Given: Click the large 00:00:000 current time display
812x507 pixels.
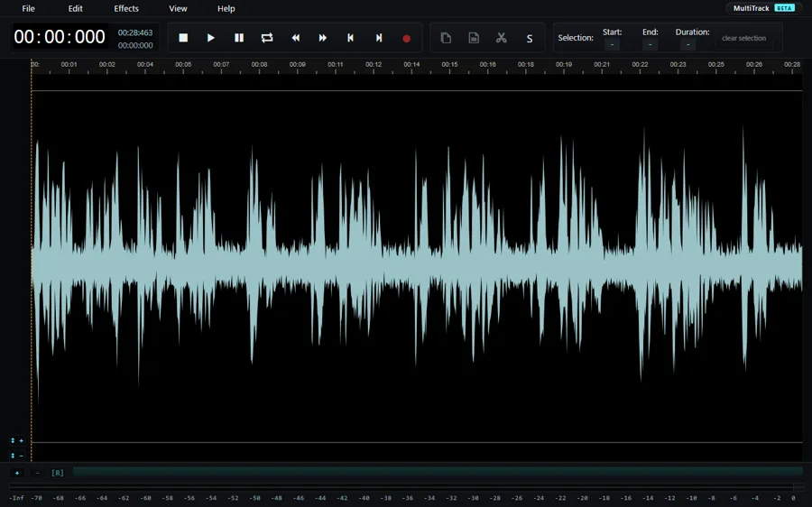Looking at the screenshot, I should (60, 37).
